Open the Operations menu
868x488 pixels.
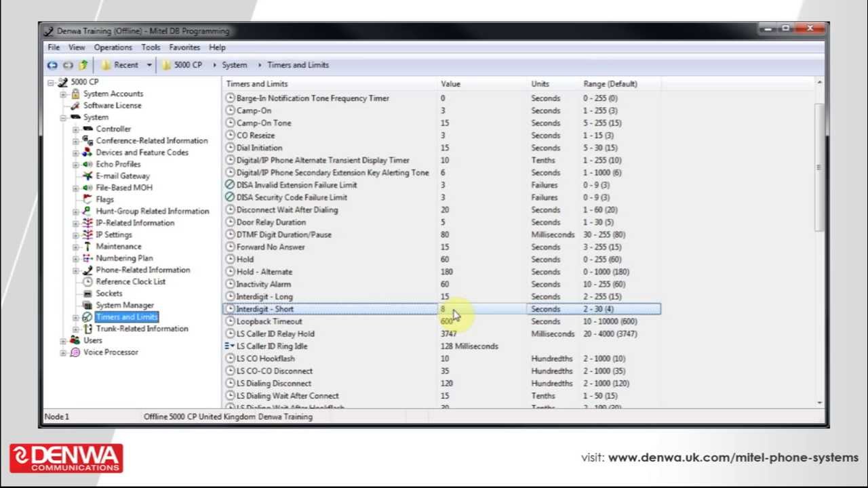(113, 47)
